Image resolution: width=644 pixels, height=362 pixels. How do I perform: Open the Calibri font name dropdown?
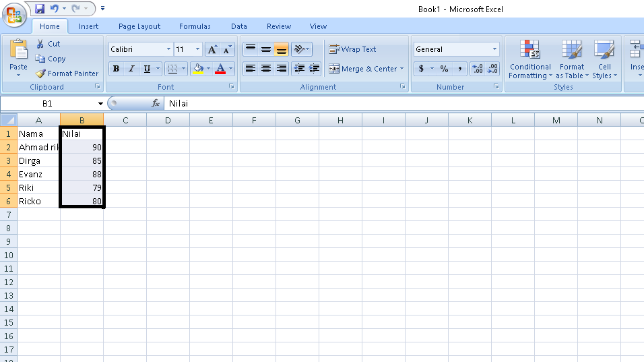coord(169,49)
